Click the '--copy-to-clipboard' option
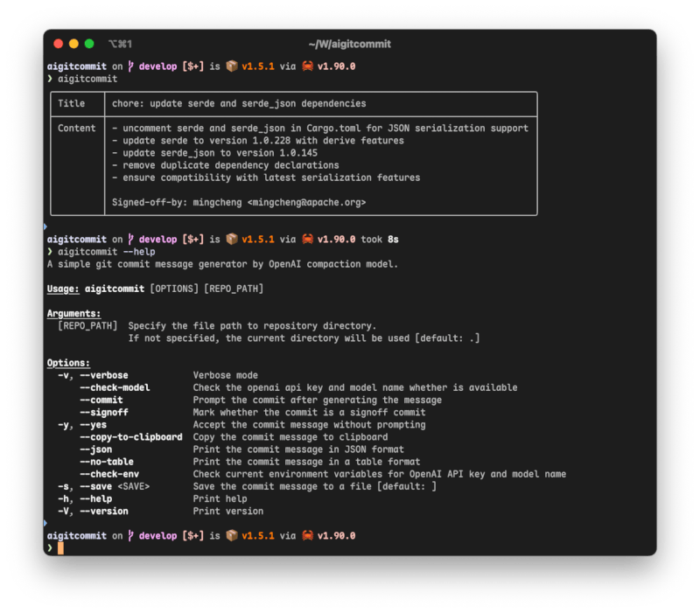 pos(131,436)
